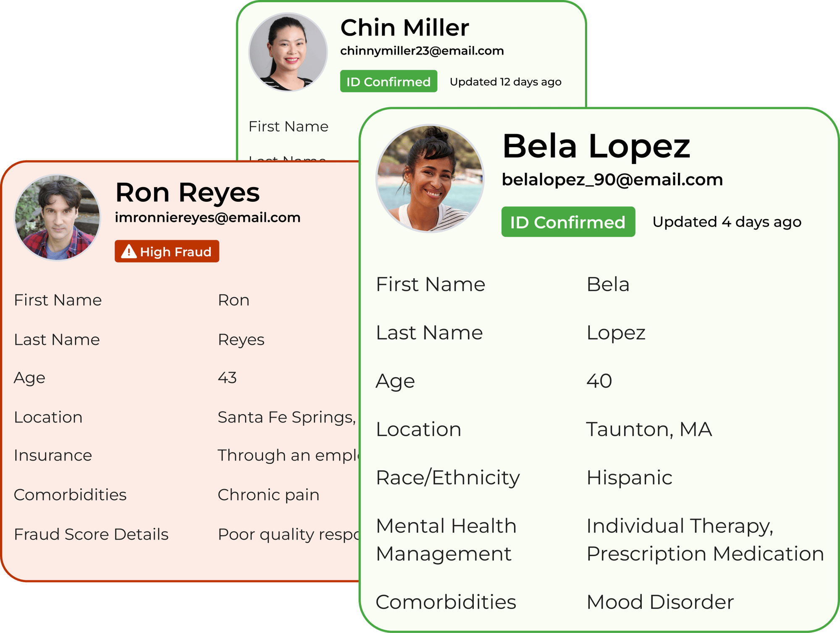840x633 pixels.
Task: Select the Bela Lopez name heading
Action: 596,146
